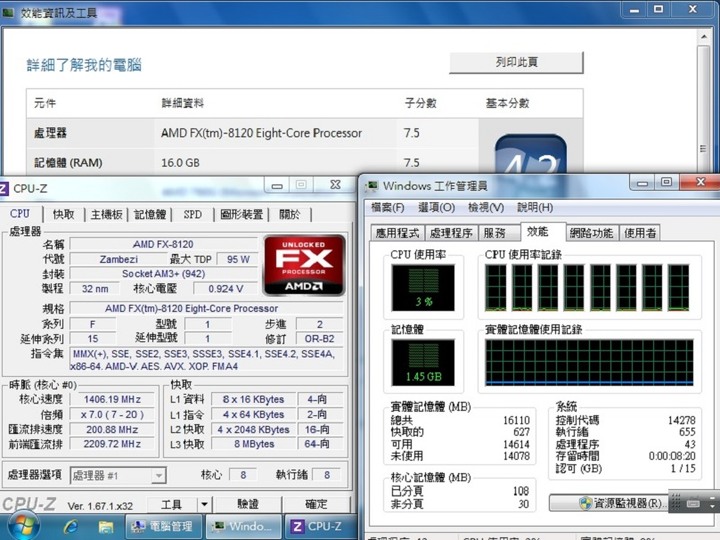Image resolution: width=720 pixels, height=540 pixels.
Task: Open the 說明(H) menu in Task Manager
Action: 535,208
